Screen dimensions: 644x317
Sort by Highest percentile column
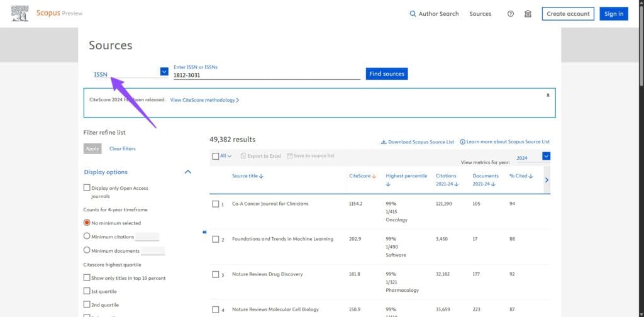tap(406, 180)
